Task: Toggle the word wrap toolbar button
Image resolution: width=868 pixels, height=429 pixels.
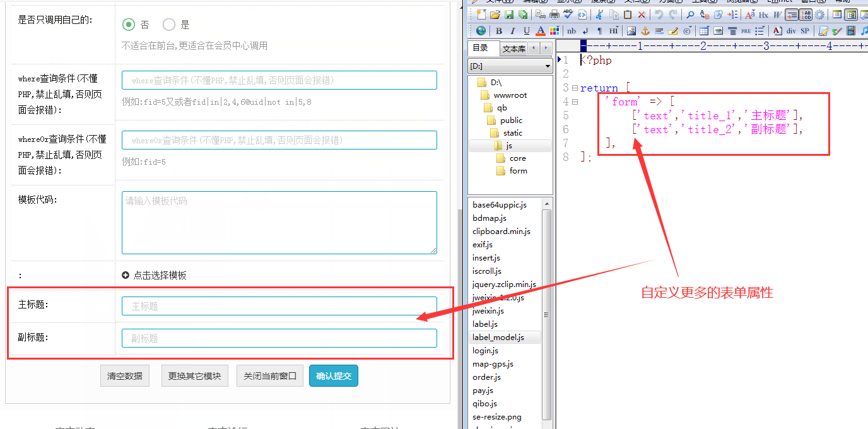Action: click(792, 15)
